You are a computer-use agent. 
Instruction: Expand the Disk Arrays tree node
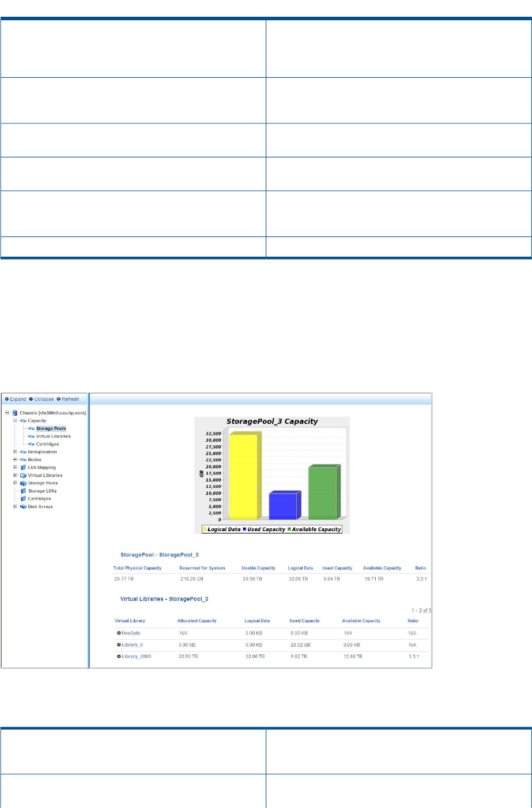(x=15, y=506)
